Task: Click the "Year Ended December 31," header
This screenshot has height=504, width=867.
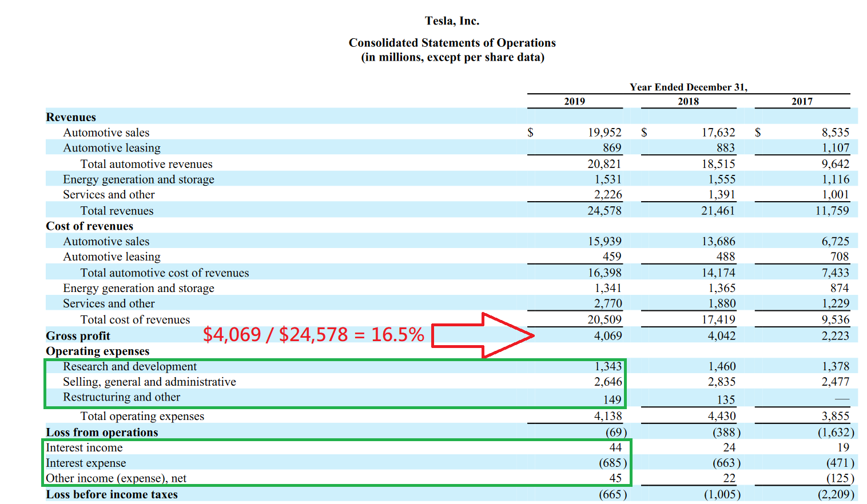Action: coord(689,87)
